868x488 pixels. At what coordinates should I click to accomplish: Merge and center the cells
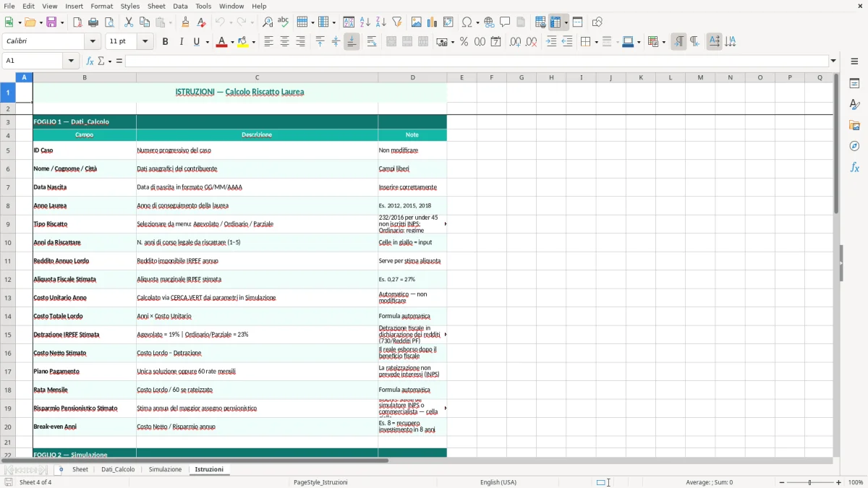pyautogui.click(x=391, y=42)
